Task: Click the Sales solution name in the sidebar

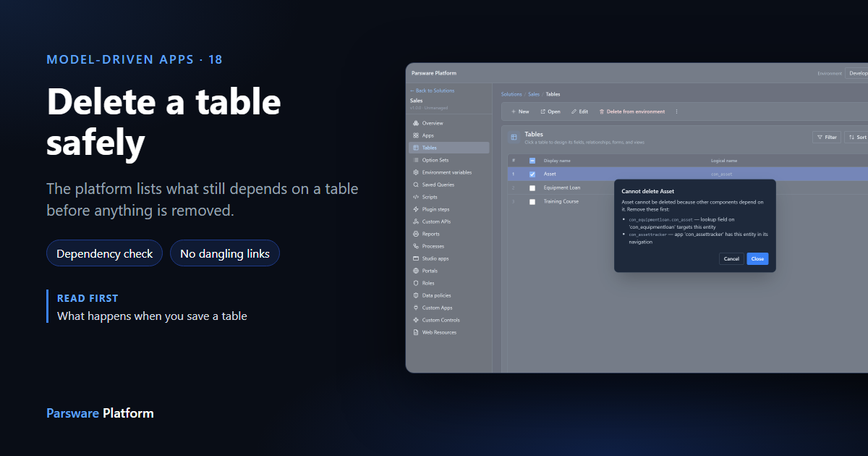Action: [x=416, y=101]
